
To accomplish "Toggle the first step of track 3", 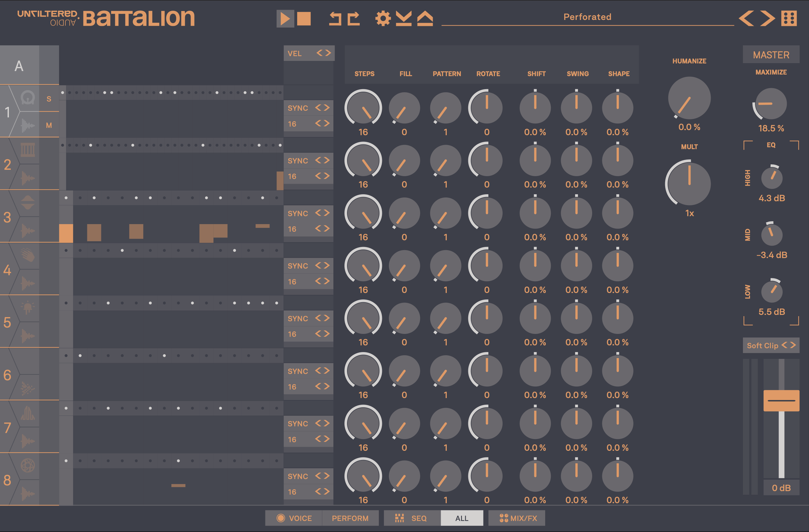I will [x=66, y=198].
